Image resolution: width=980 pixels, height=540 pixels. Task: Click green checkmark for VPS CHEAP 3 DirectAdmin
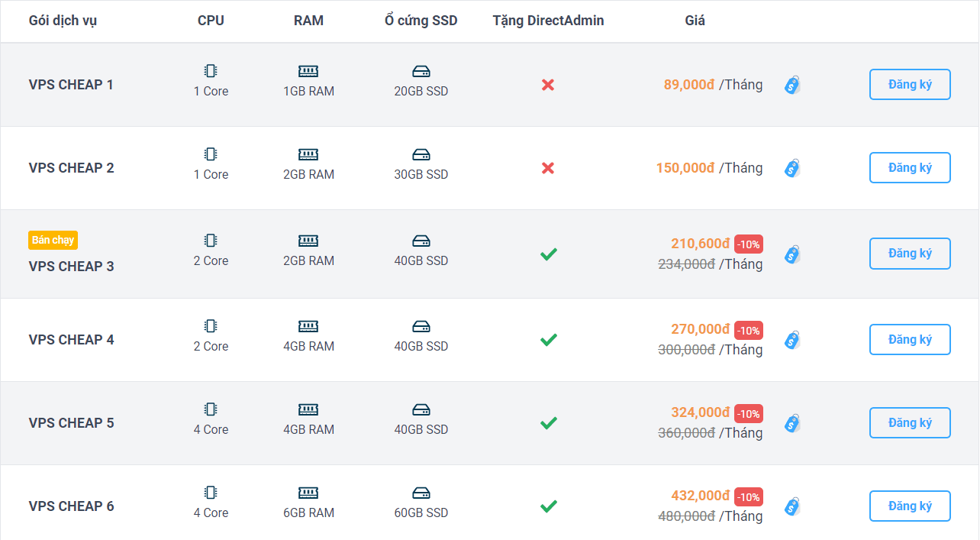[x=548, y=254]
